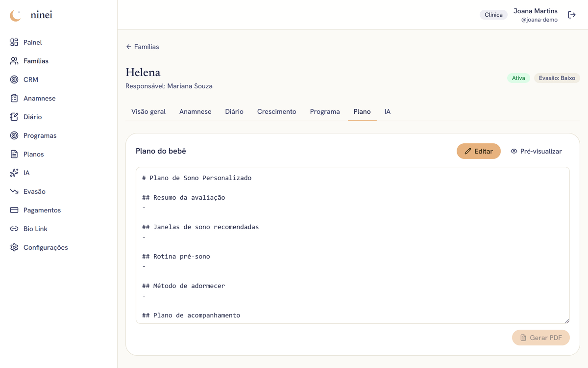This screenshot has height=368, width=588.
Task: Click the Joana Martins user name
Action: click(536, 11)
